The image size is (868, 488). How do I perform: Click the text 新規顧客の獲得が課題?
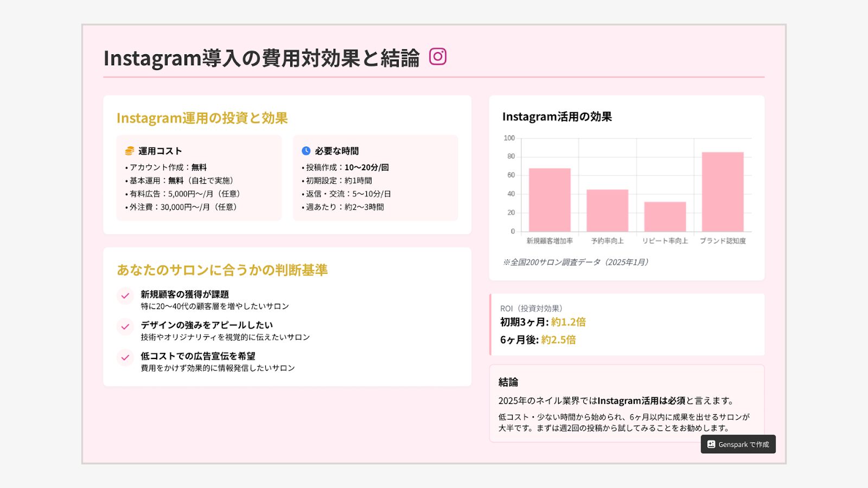tap(184, 294)
